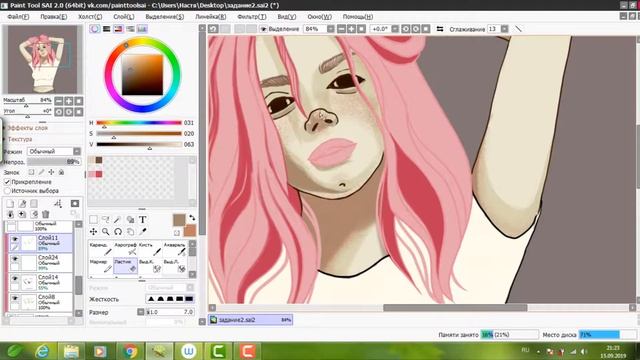Choose the Маркер (Marker) brush
The width and height of the screenshot is (640, 360).
pos(100,266)
